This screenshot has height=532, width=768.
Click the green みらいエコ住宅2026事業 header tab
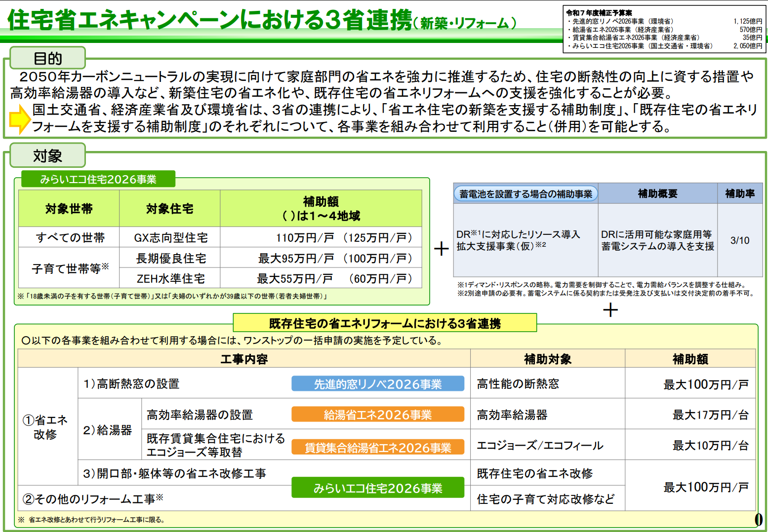(98, 179)
